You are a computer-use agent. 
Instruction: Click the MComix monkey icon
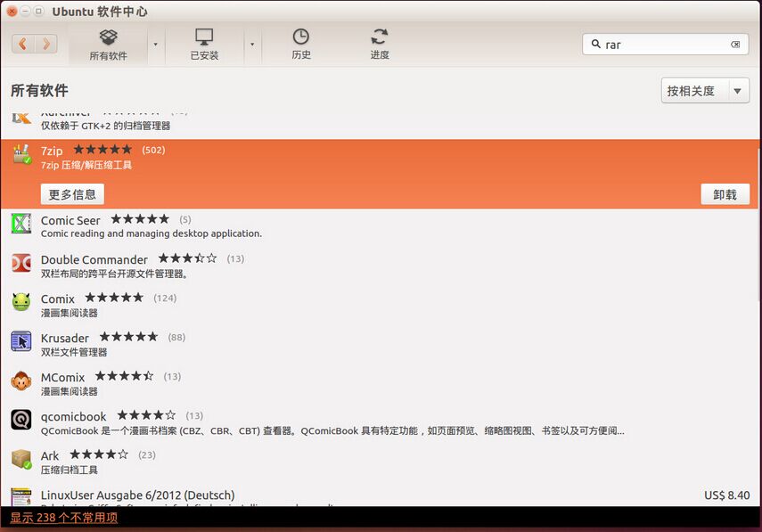tap(21, 381)
